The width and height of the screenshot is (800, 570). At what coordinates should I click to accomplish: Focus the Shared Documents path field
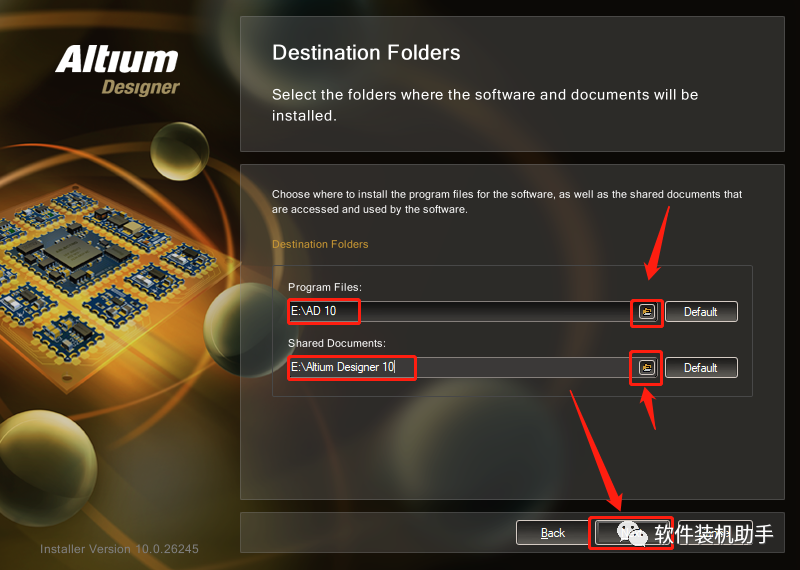460,367
